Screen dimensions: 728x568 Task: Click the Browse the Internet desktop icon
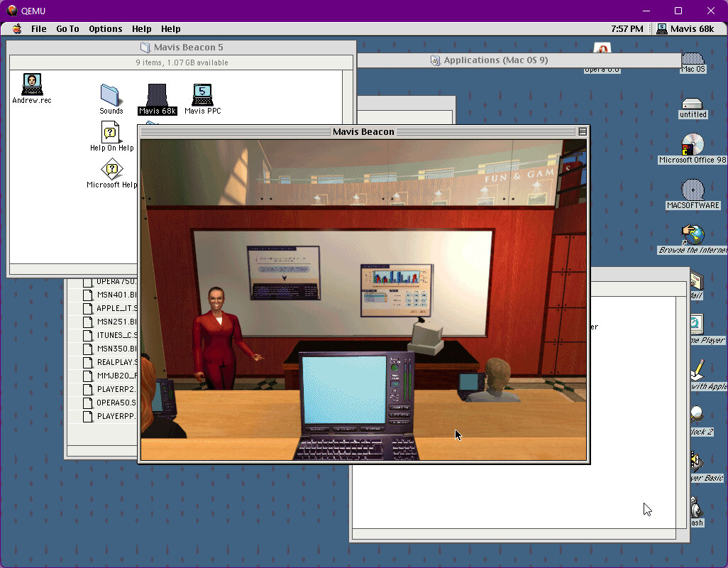[693, 235]
